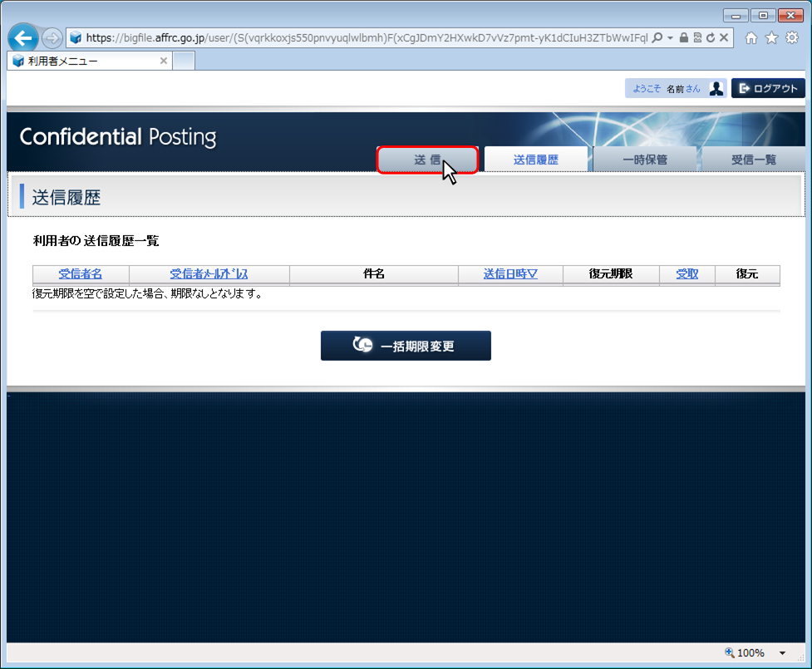Open a new blank browser tab
812x669 pixels.
[184, 61]
